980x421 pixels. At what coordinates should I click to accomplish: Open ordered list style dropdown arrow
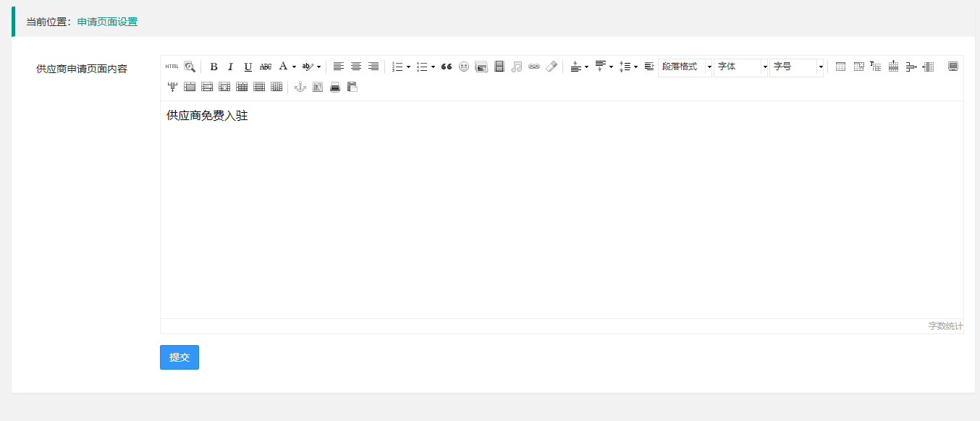coord(409,67)
